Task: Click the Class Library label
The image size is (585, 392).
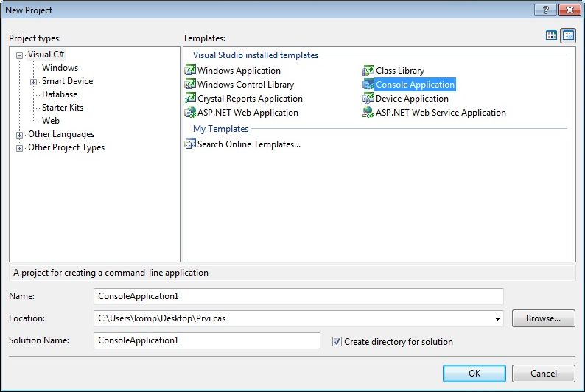Action: [400, 71]
